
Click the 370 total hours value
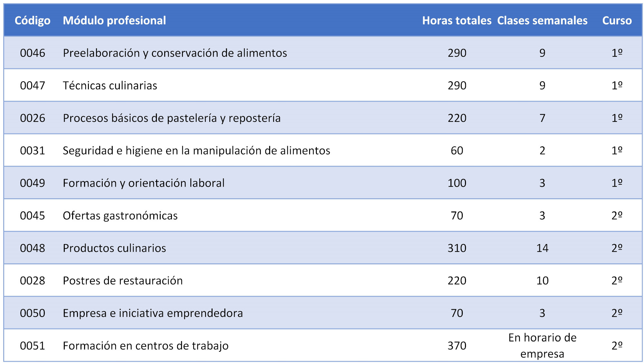tap(457, 346)
